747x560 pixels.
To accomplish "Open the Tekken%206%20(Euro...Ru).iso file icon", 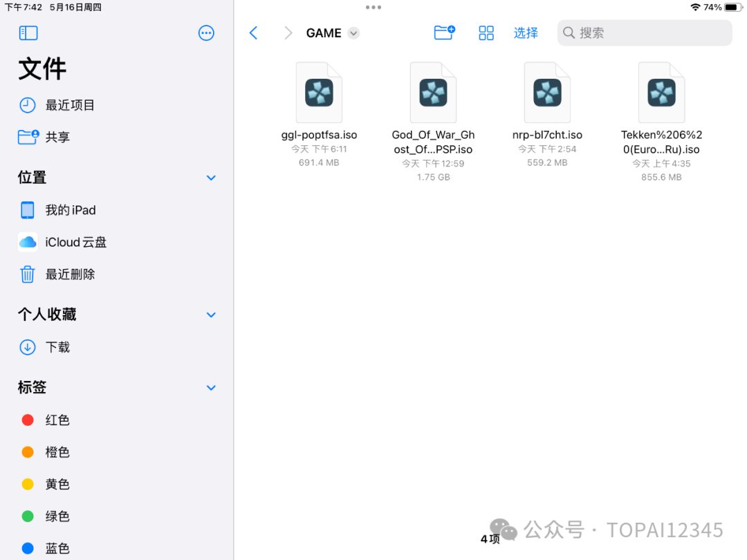I will click(661, 93).
